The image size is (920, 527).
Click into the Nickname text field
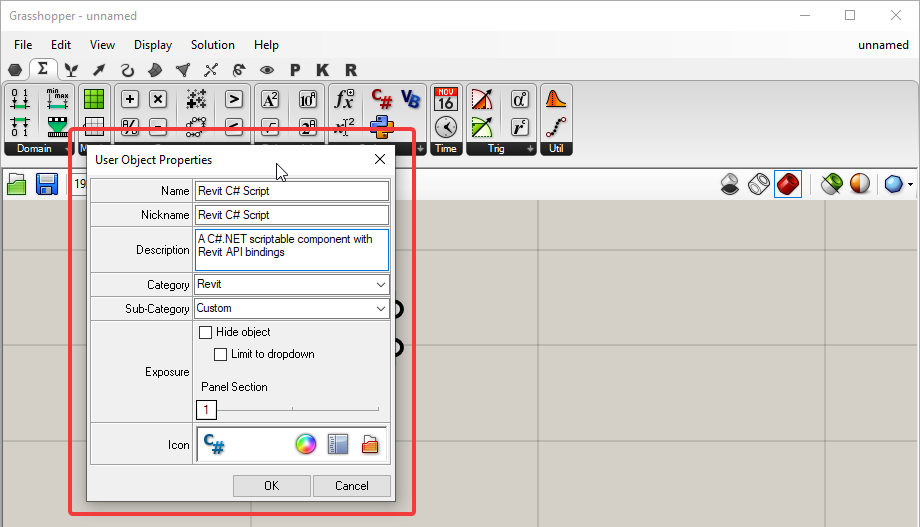291,215
